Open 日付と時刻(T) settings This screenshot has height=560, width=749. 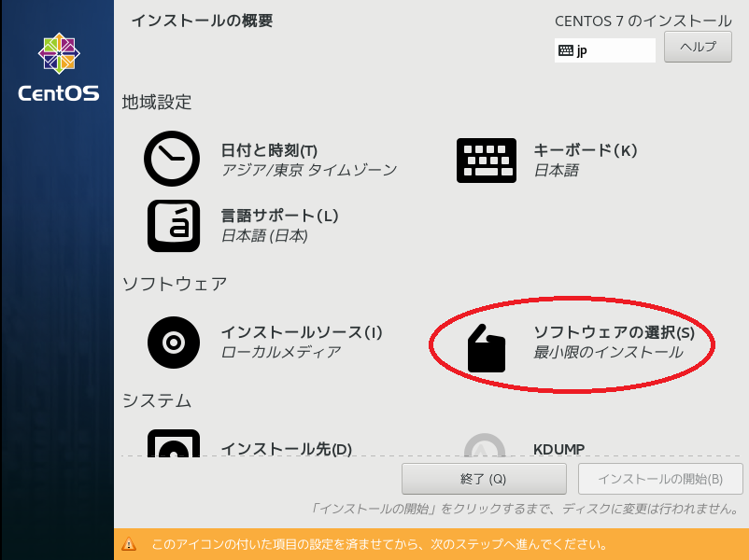269,150
